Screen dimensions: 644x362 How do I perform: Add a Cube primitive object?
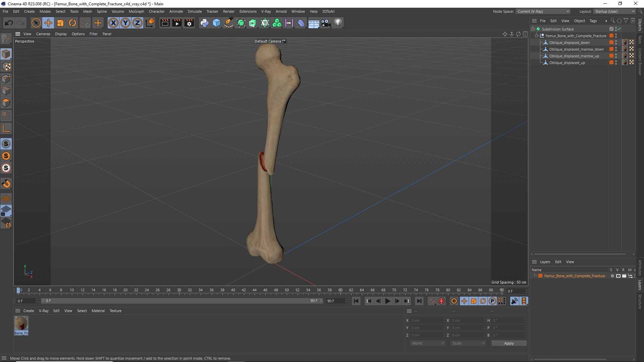point(217,23)
